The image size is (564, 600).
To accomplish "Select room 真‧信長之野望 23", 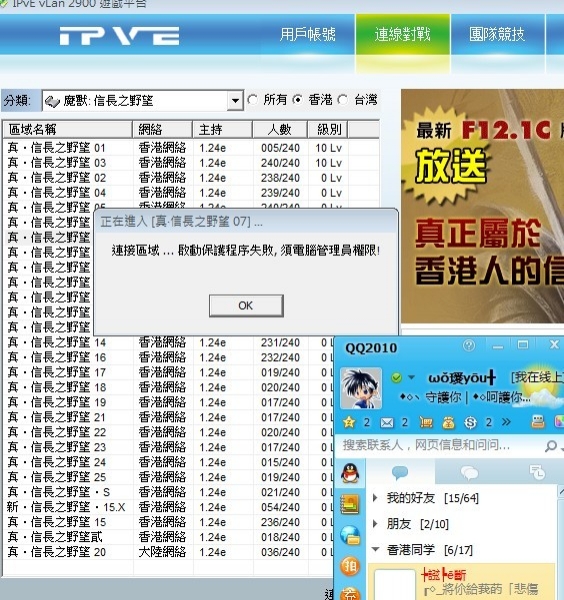I will coord(168,447).
